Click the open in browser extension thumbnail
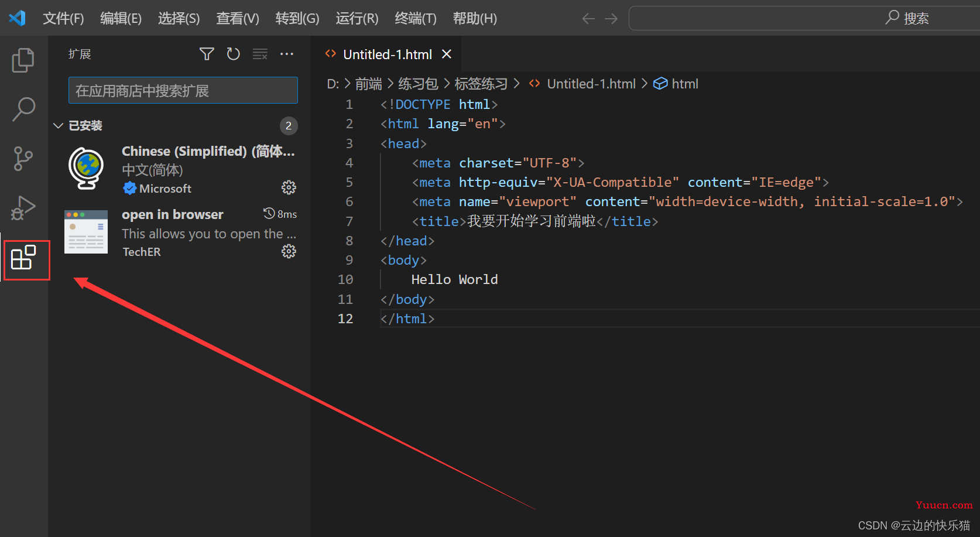This screenshot has width=980, height=537. [86, 232]
